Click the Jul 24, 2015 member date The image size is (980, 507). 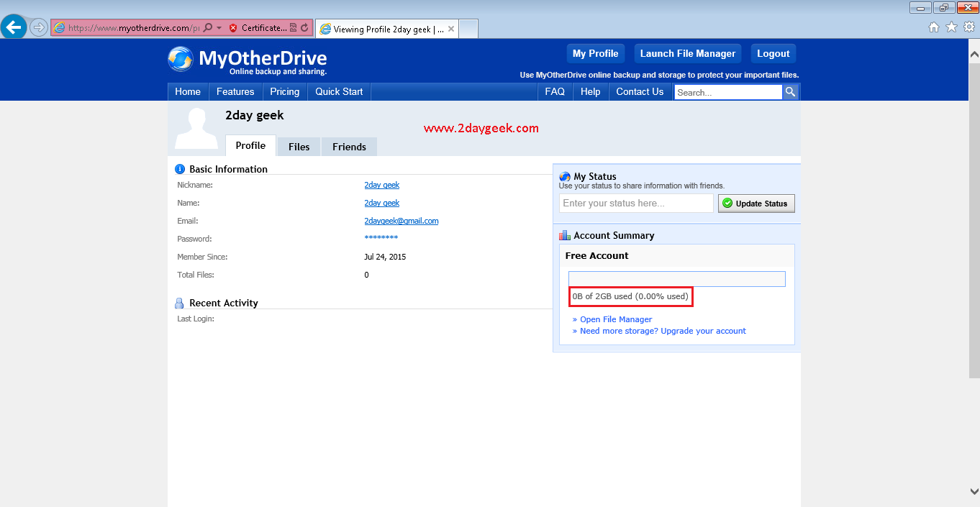coord(385,257)
